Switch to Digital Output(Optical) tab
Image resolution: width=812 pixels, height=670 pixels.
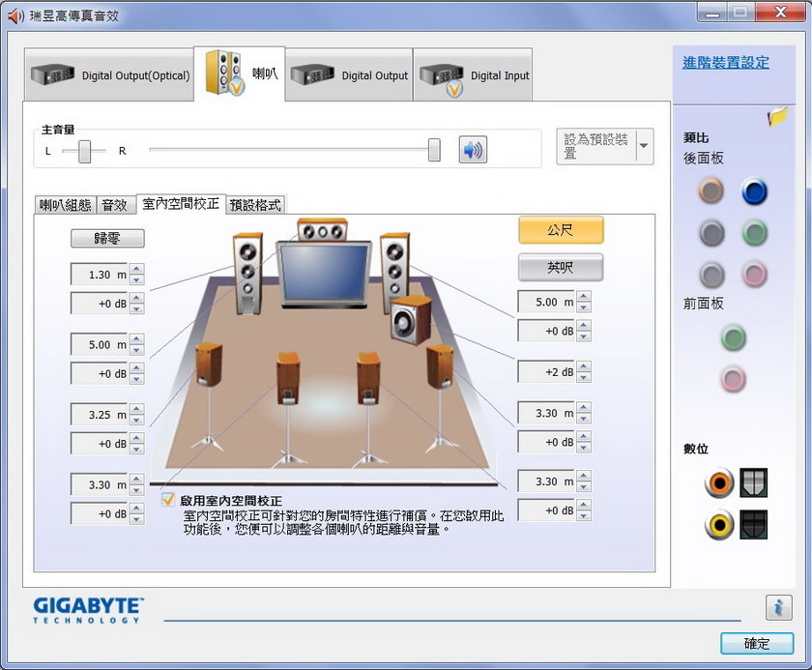[109, 75]
